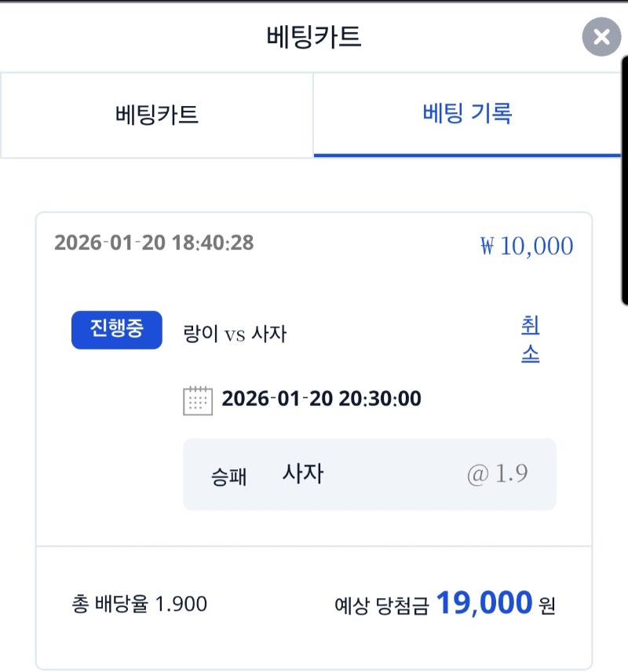Screen dimensions: 628x672
Task: Click the bet timestamp 2026-01-20 18:40:28
Action: [154, 243]
